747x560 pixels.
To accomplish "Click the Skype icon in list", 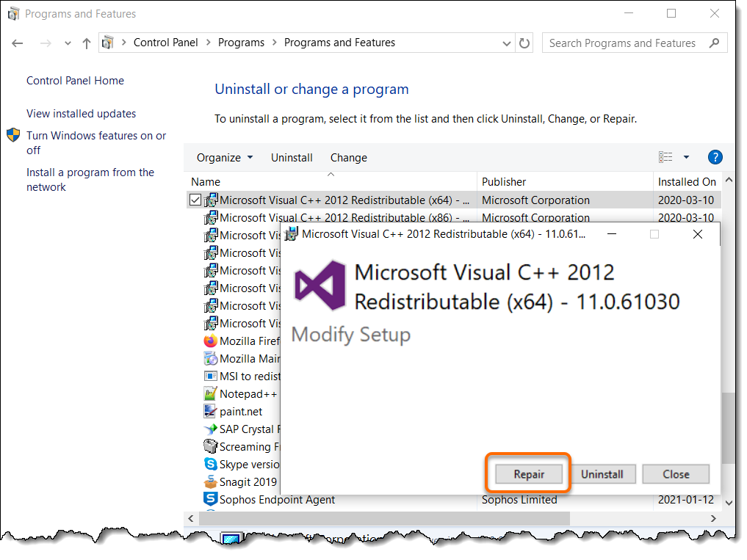I will [211, 464].
